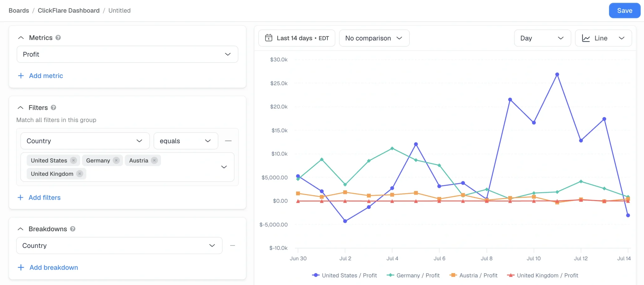Viewport: 644px width, 285px height.
Task: Remove the United States filter chip
Action: [74, 160]
